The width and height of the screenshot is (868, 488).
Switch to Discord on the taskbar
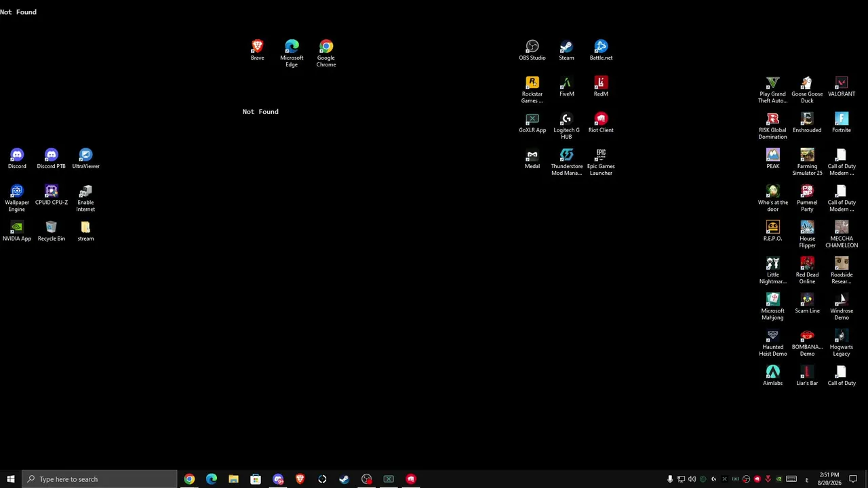278,479
